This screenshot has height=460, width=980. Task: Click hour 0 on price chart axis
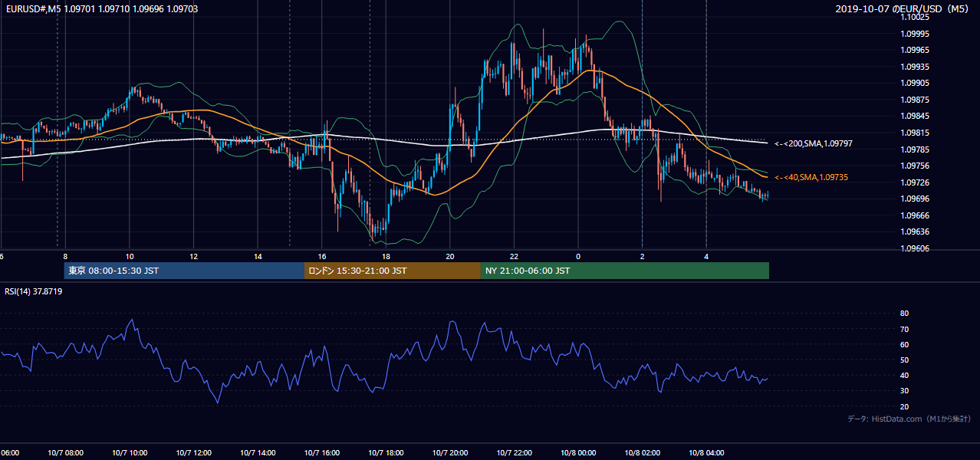(578, 256)
